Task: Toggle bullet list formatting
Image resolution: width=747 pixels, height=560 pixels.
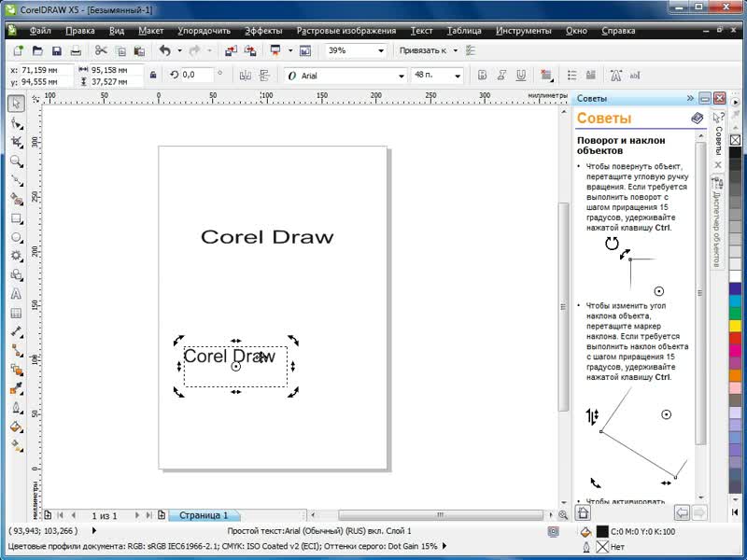Action: [x=571, y=76]
